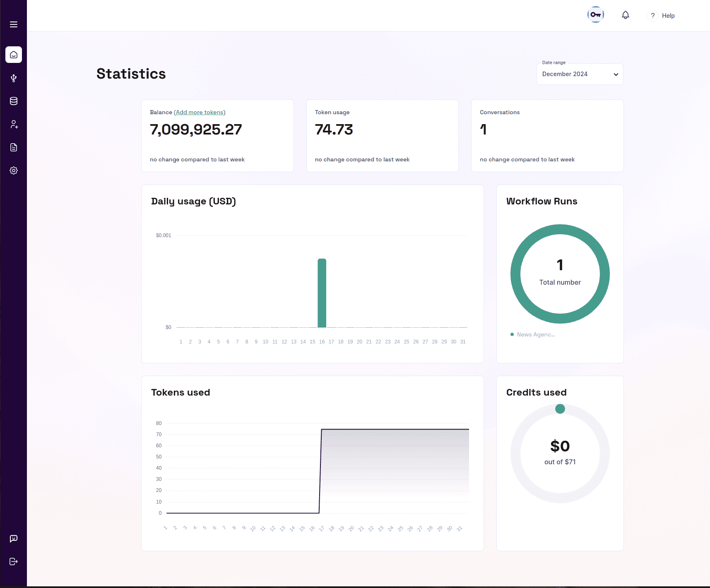Click the Add more tokens link
This screenshot has height=588, width=710.
(x=200, y=113)
